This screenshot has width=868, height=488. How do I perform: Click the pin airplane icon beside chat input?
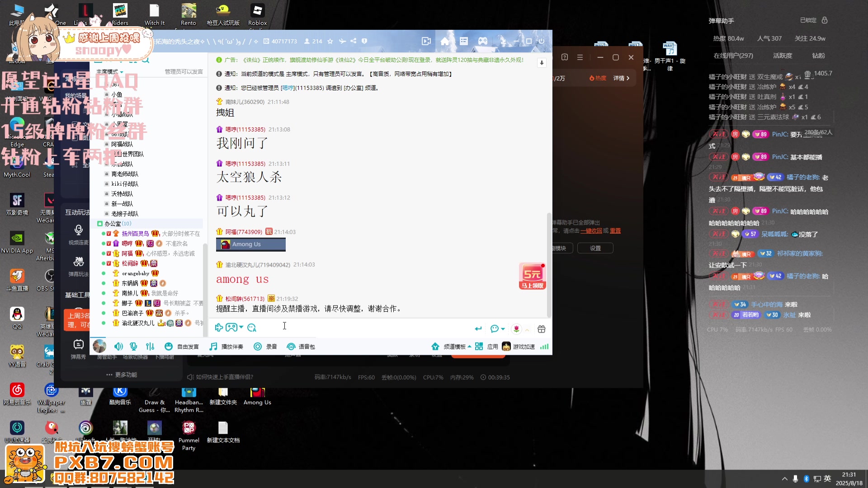(219, 328)
